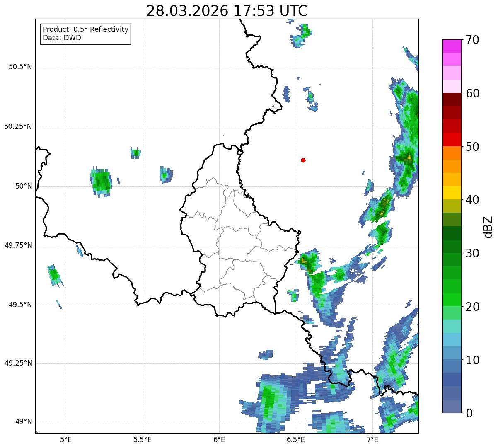Click longitude label '7°E'
The height and width of the screenshot is (448, 498).
point(372,439)
